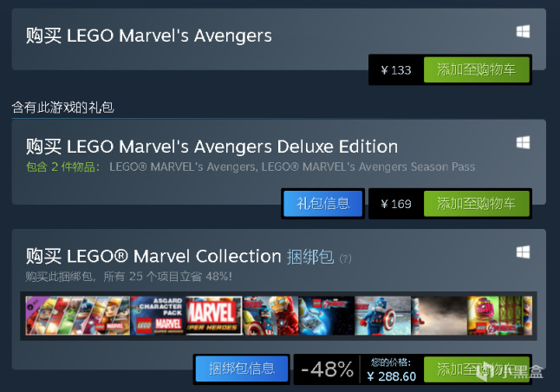
Task: Add the Marvel Collection bundle to cart
Action: pyautogui.click(x=476, y=369)
